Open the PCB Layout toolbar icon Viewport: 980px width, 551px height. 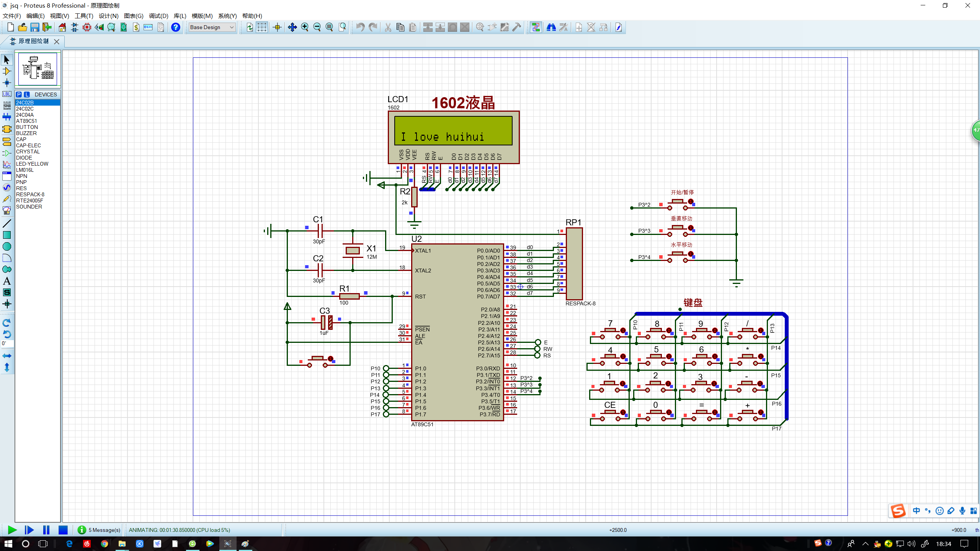[87, 27]
